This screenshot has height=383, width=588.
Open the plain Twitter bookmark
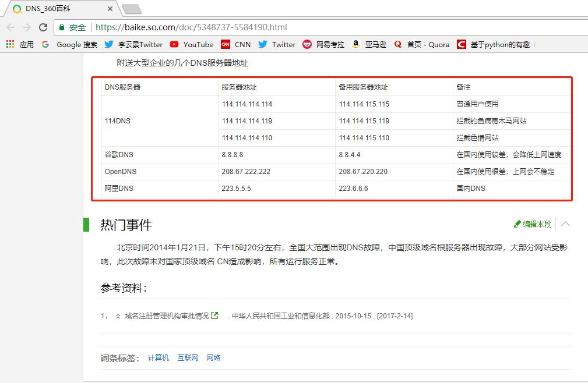(277, 45)
